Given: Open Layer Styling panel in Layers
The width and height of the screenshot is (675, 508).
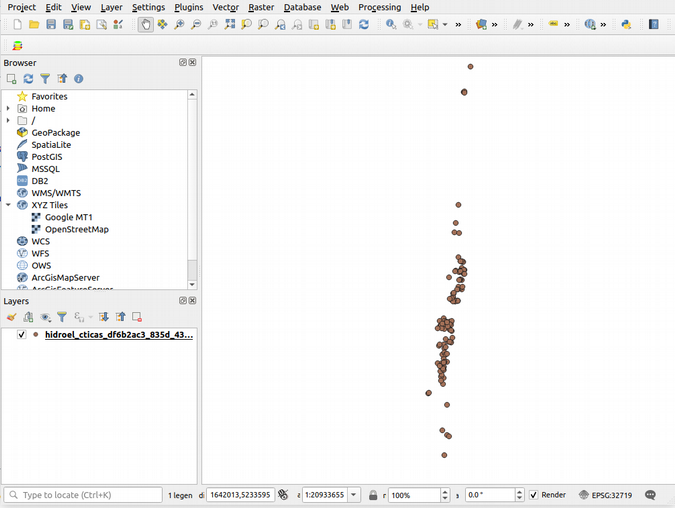Looking at the screenshot, I should click(12, 317).
